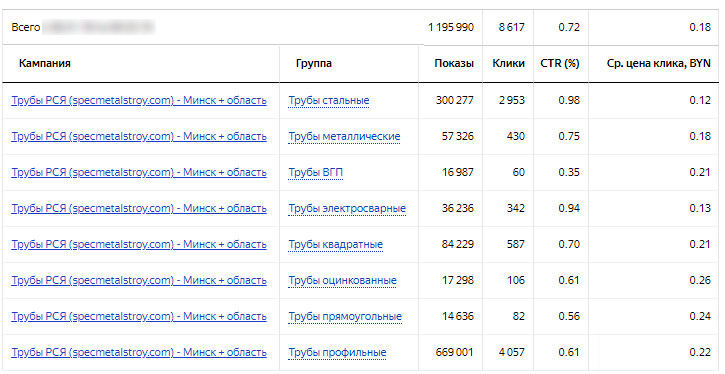Open campaign link in Трубы электросварные row
Image resolution: width=725 pixels, height=374 pixels.
tap(139, 208)
